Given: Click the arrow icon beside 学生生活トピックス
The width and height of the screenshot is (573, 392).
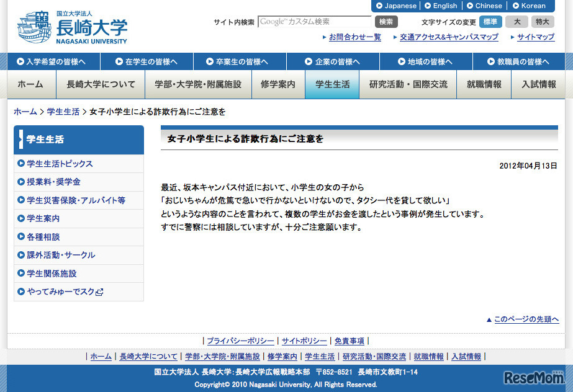Looking at the screenshot, I should click(20, 163).
